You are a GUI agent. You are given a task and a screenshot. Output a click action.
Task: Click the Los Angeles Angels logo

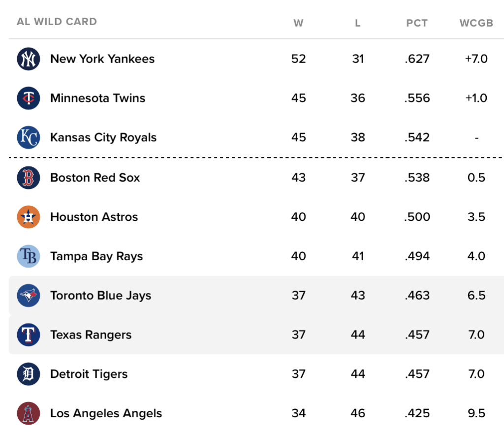[29, 413]
